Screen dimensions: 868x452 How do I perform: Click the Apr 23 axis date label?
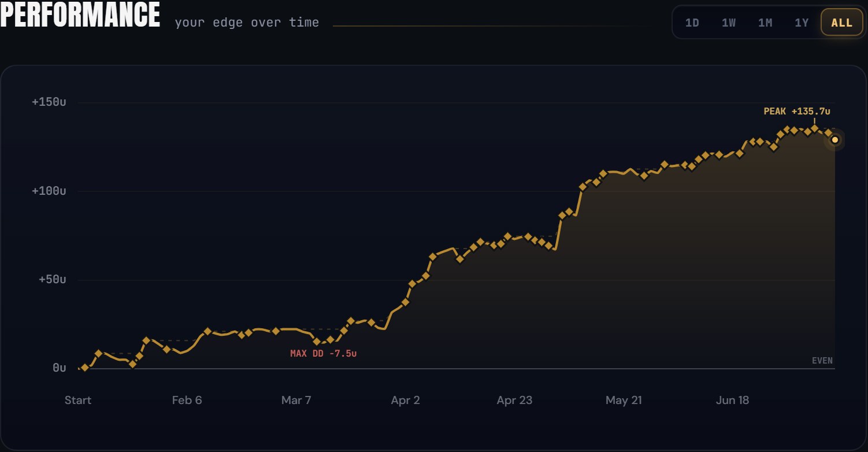tap(514, 400)
